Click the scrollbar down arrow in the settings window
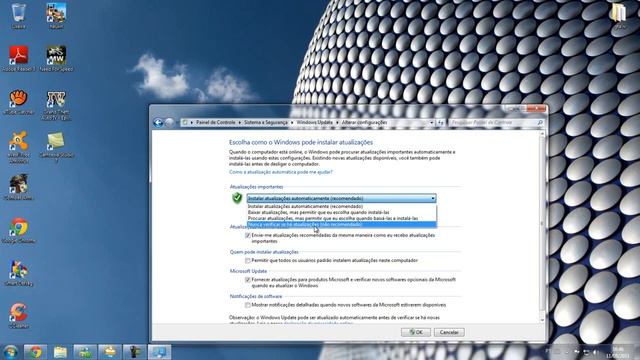640x360 pixels. [542, 320]
